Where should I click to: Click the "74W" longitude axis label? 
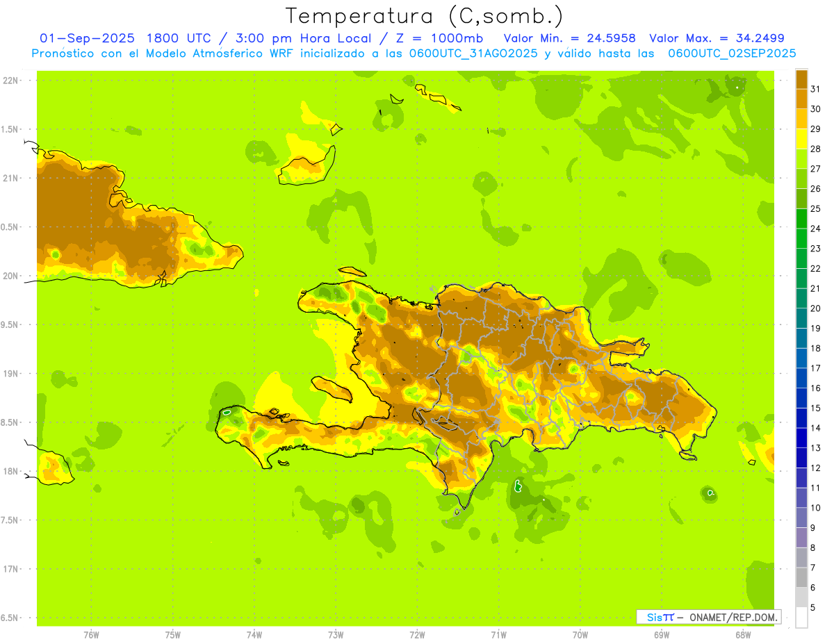pyautogui.click(x=254, y=635)
